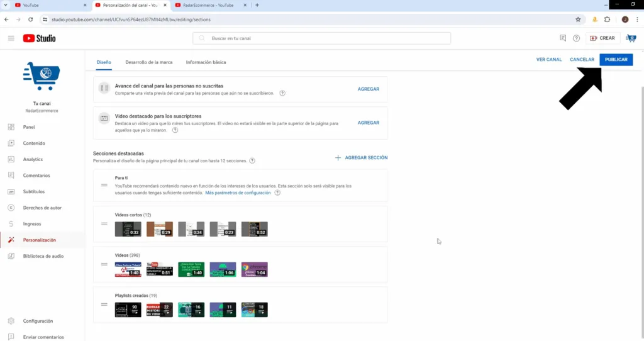Open the browser profile avatar
This screenshot has width=644, height=341.
625,20
